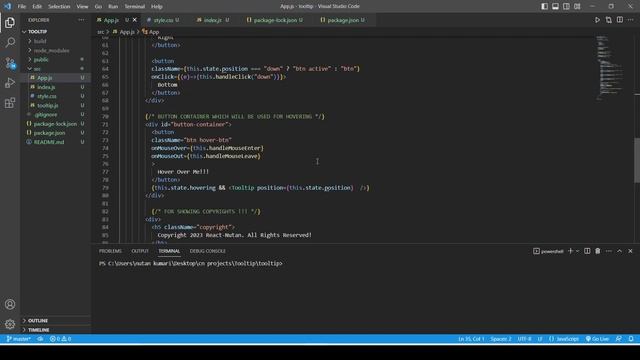The height and width of the screenshot is (360, 640).
Task: Click the editor vertical scrollbar thumb
Action: (637, 160)
